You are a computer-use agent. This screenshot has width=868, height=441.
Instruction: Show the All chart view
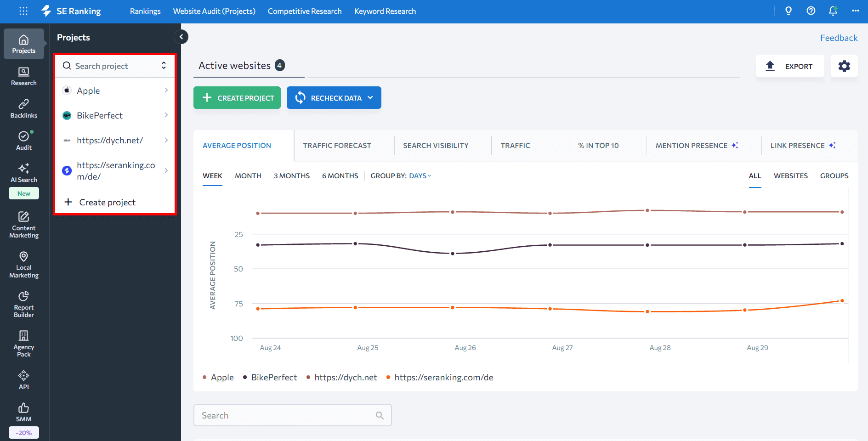point(755,176)
